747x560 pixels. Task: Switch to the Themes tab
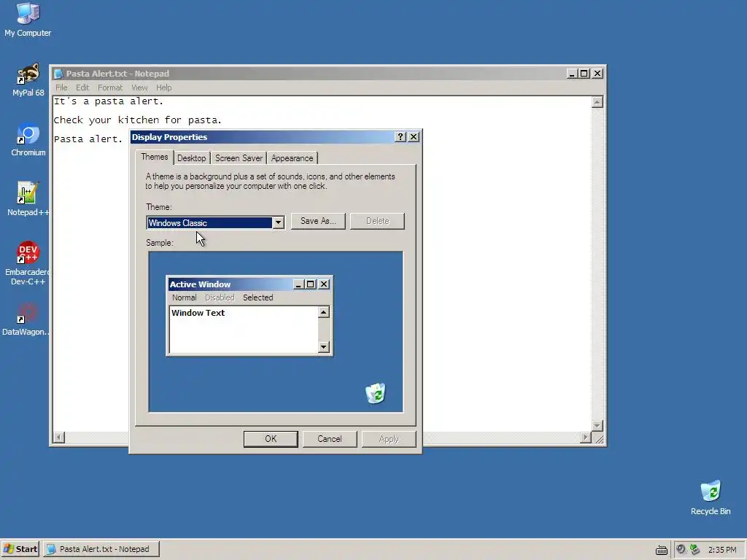click(x=155, y=157)
